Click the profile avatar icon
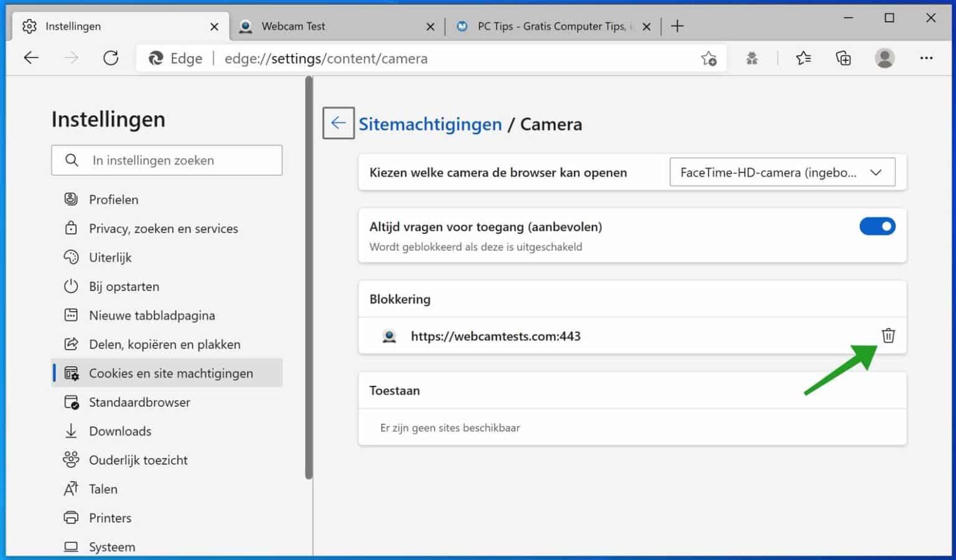 click(x=884, y=58)
